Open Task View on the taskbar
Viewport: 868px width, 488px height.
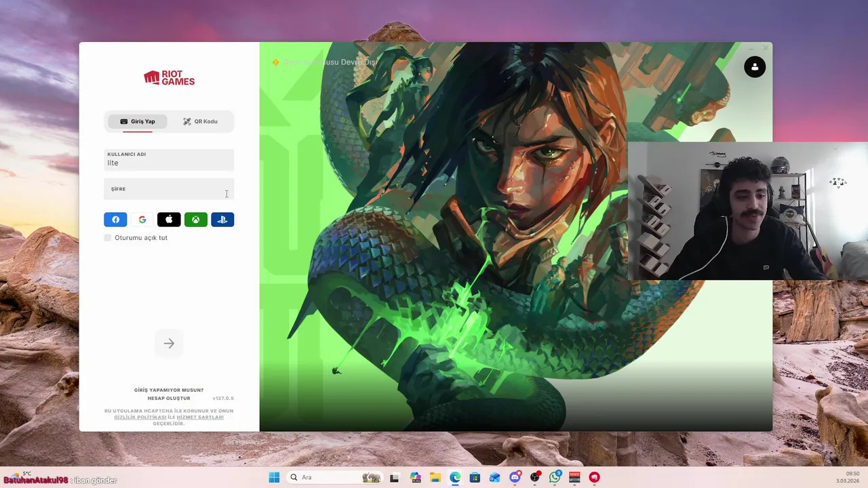tap(394, 477)
